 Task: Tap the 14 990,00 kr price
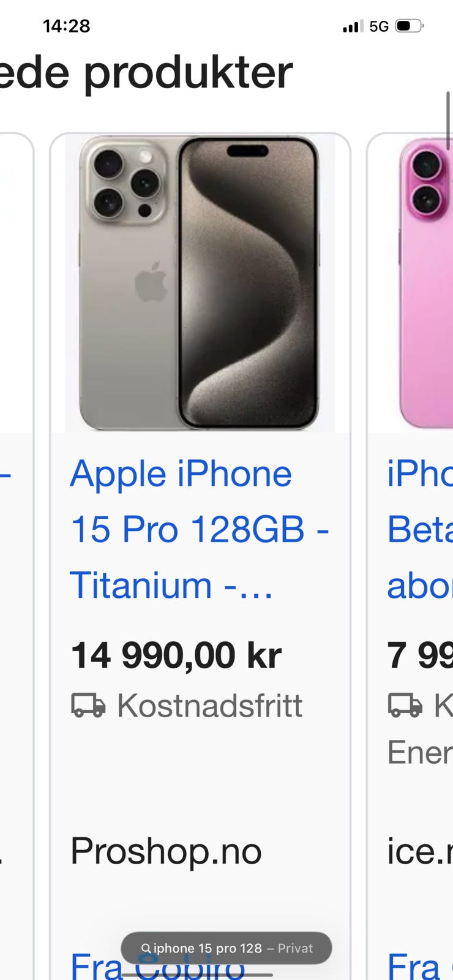pos(176,655)
